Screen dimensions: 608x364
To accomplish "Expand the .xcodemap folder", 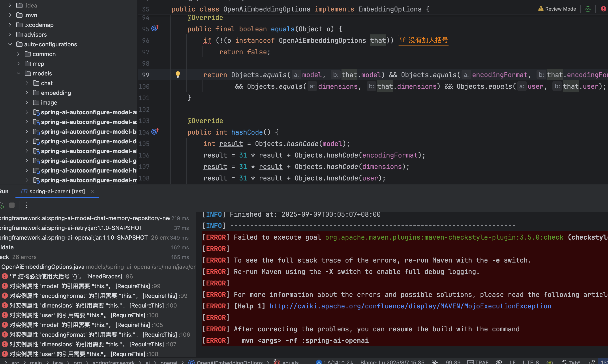I will click(x=10, y=25).
